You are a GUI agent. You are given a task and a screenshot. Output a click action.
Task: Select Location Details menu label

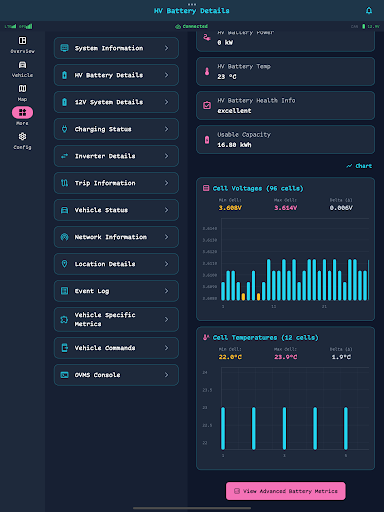click(x=105, y=264)
